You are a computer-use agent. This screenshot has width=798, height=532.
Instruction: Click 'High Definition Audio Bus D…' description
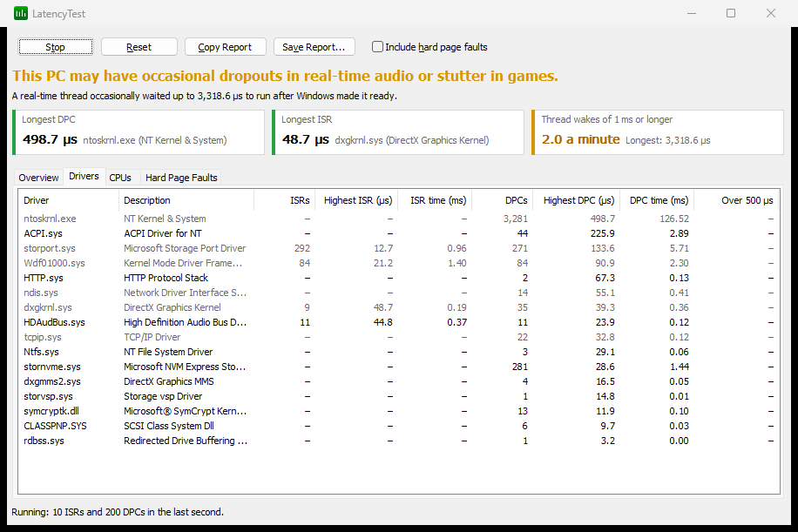coord(186,322)
